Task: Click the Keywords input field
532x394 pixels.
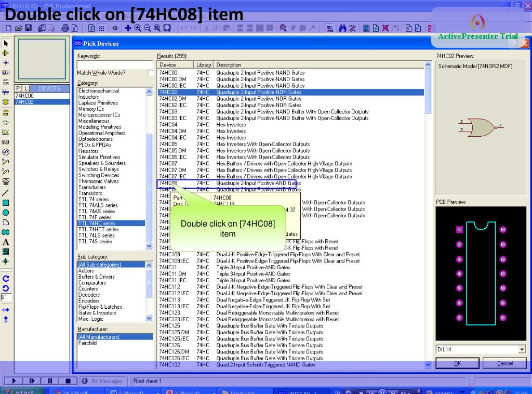Action: [x=115, y=64]
